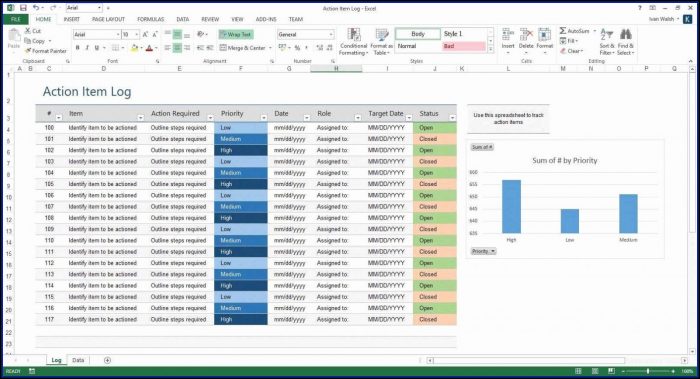Increase decimal places
The height and width of the screenshot is (379, 700).
tap(320, 47)
